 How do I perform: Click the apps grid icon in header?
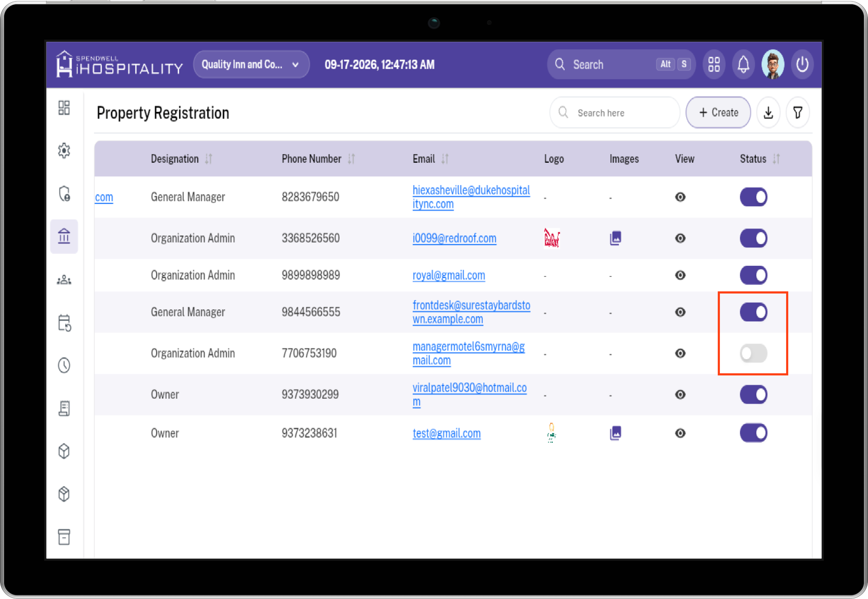(714, 65)
